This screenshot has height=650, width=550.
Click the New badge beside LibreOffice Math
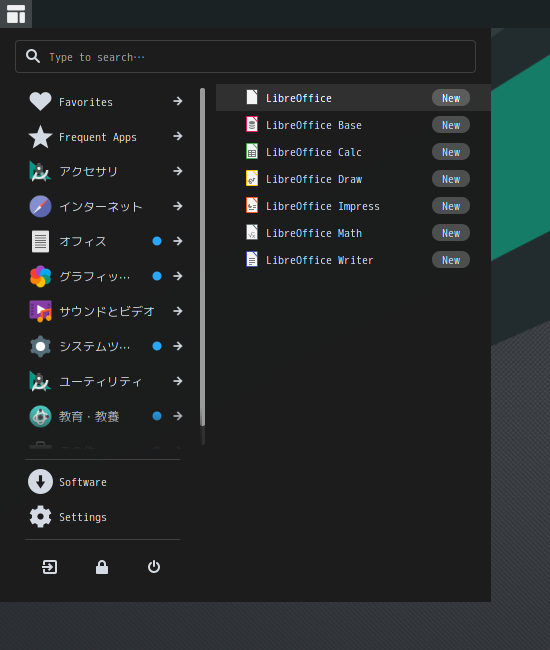451,233
